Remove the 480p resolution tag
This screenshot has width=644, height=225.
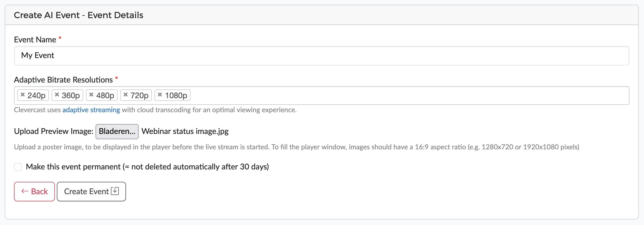[91, 95]
